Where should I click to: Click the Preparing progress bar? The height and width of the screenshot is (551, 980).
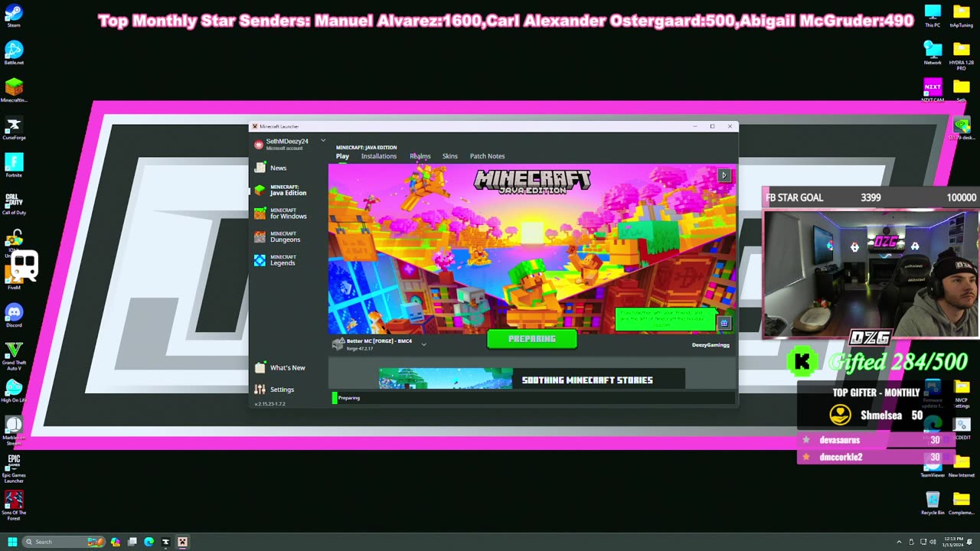[532, 398]
